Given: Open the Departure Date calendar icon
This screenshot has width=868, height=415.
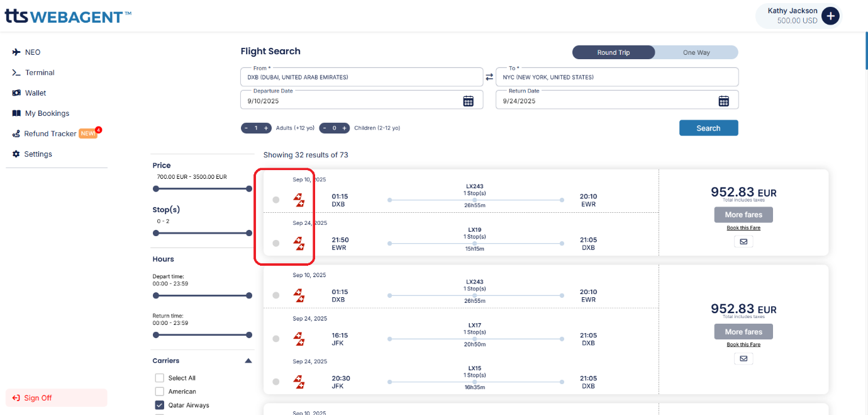Looking at the screenshot, I should (468, 101).
